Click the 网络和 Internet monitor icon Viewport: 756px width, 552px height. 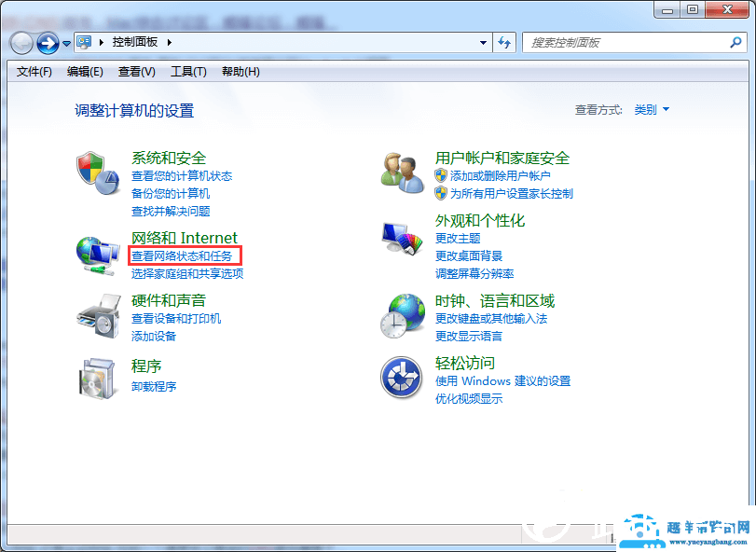(98, 254)
